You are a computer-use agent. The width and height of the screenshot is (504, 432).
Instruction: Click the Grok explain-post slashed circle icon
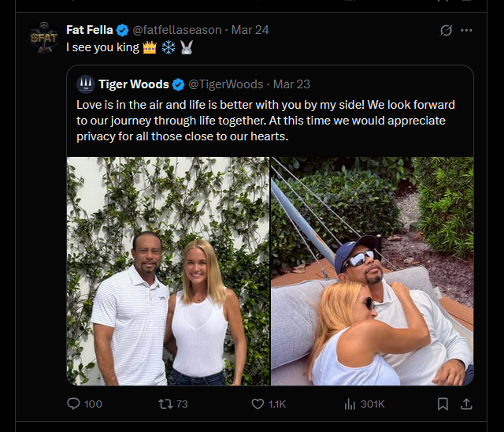pos(446,30)
